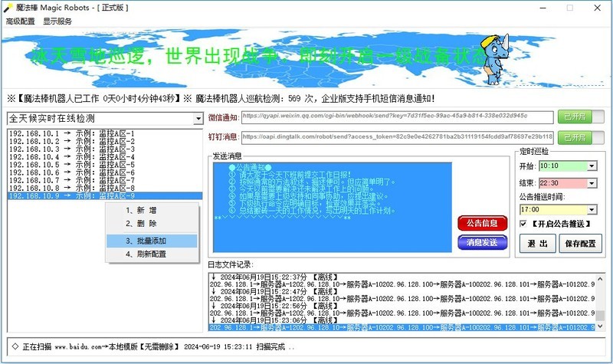Click the 退出 button
Image resolution: width=613 pixels, height=364 pixels.
pos(538,244)
